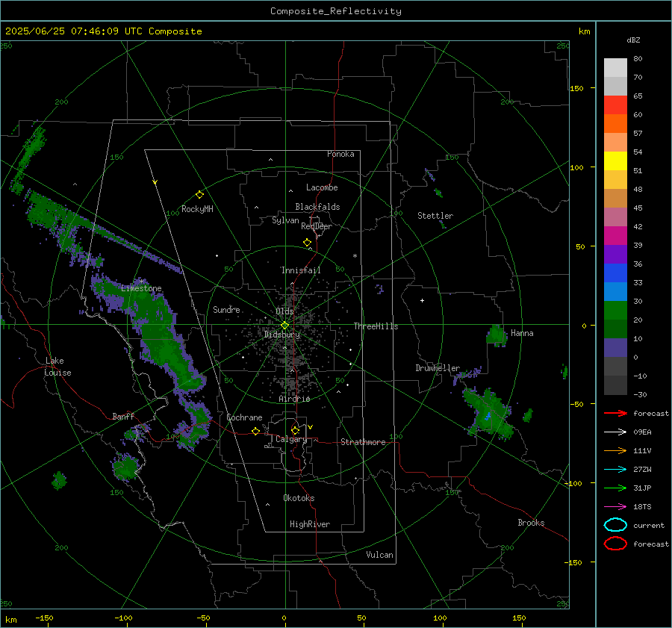Screen dimensions: 672x628
Task: Click the Vulcan label
Action: [379, 555]
